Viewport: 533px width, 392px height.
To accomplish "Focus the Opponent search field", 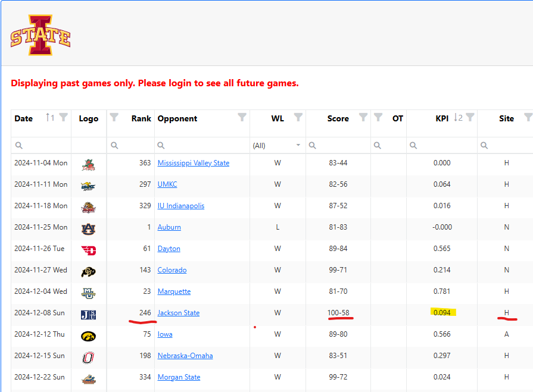I will 202,145.
